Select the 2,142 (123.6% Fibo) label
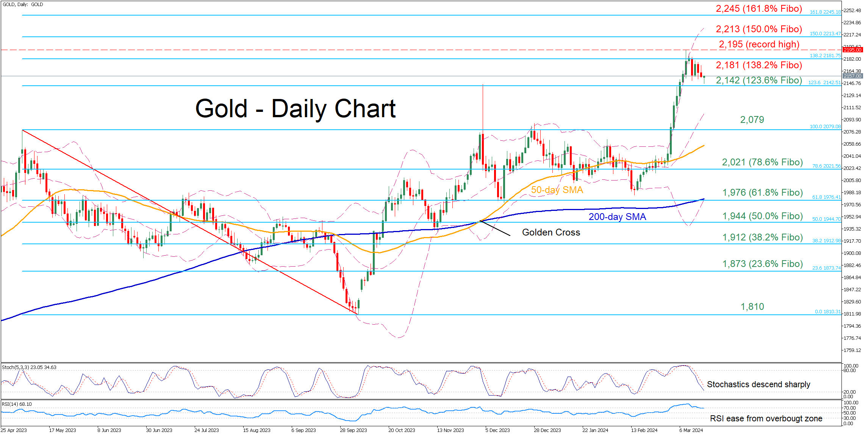Viewport: 868px width, 435px height. [x=759, y=80]
